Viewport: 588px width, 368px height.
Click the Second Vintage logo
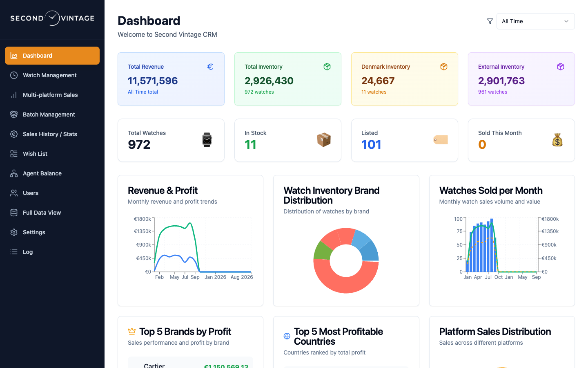coord(52,18)
